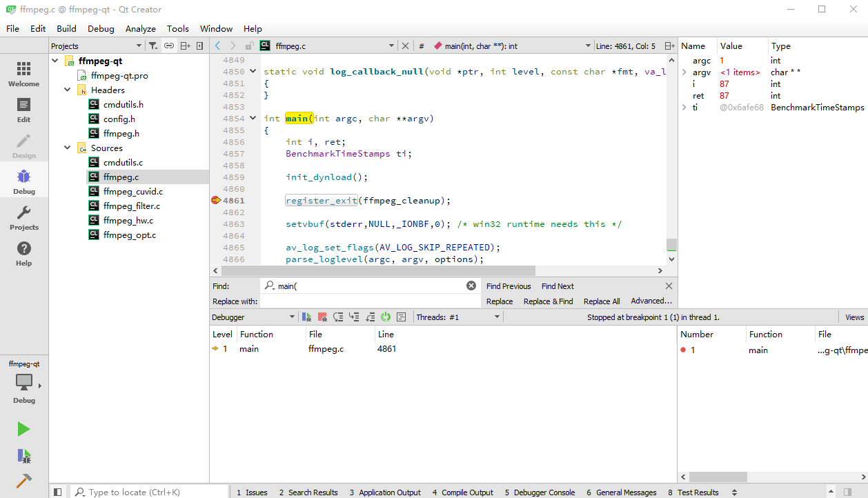Click Find Previous

[x=509, y=286]
